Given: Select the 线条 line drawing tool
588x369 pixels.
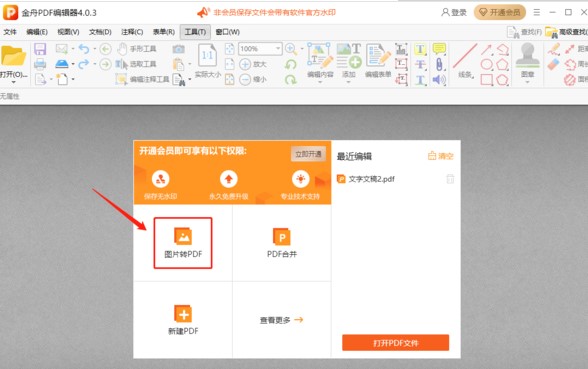Looking at the screenshot, I should pyautogui.click(x=465, y=60).
